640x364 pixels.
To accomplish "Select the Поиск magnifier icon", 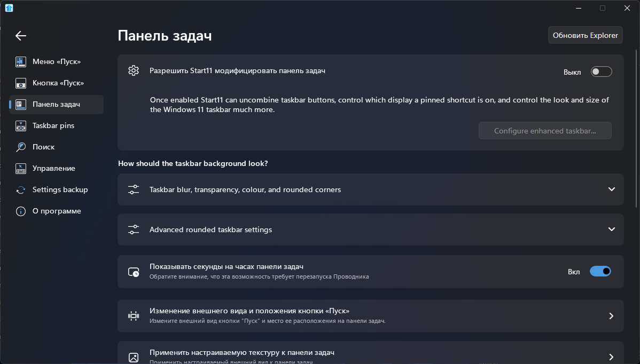I will (x=20, y=147).
